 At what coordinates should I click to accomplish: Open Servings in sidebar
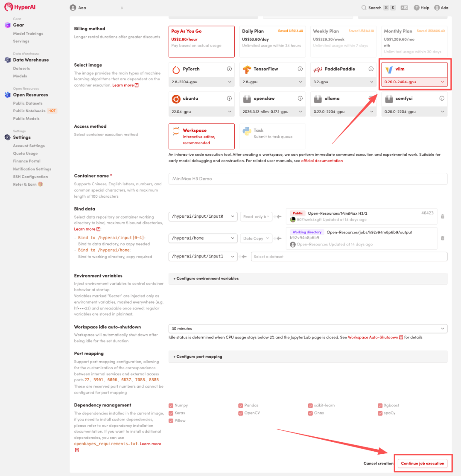click(x=21, y=41)
